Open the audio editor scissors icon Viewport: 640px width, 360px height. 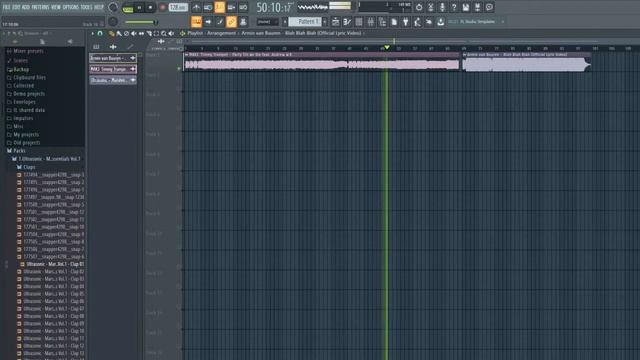click(430, 7)
